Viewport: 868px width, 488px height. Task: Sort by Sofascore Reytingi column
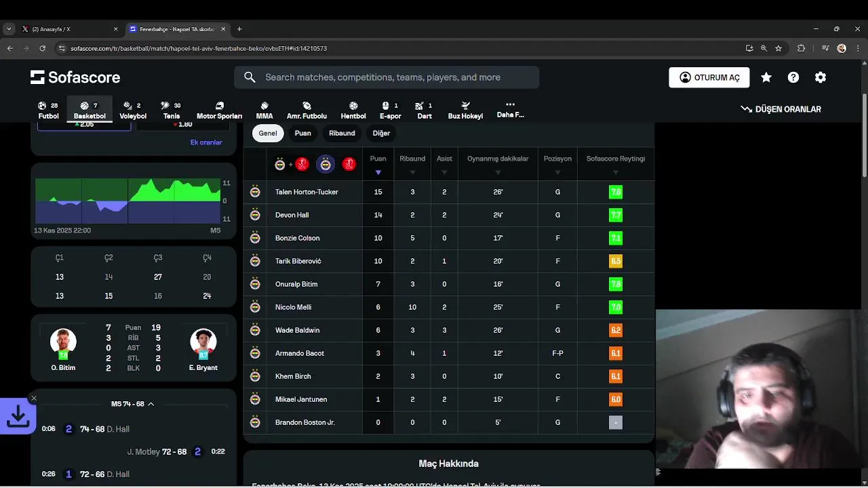(616, 164)
